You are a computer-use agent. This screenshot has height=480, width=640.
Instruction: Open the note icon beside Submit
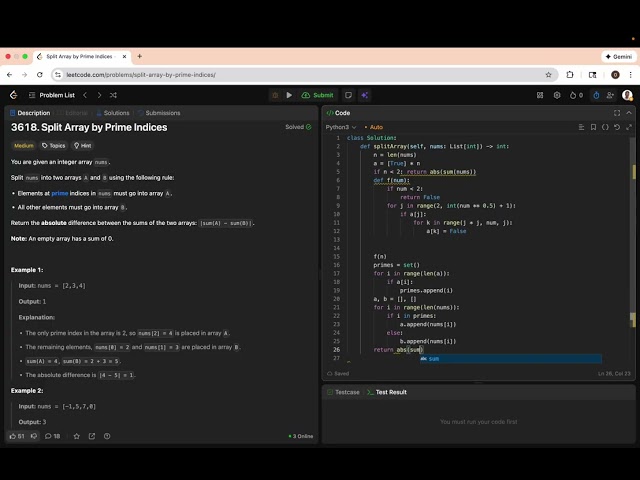coord(348,95)
